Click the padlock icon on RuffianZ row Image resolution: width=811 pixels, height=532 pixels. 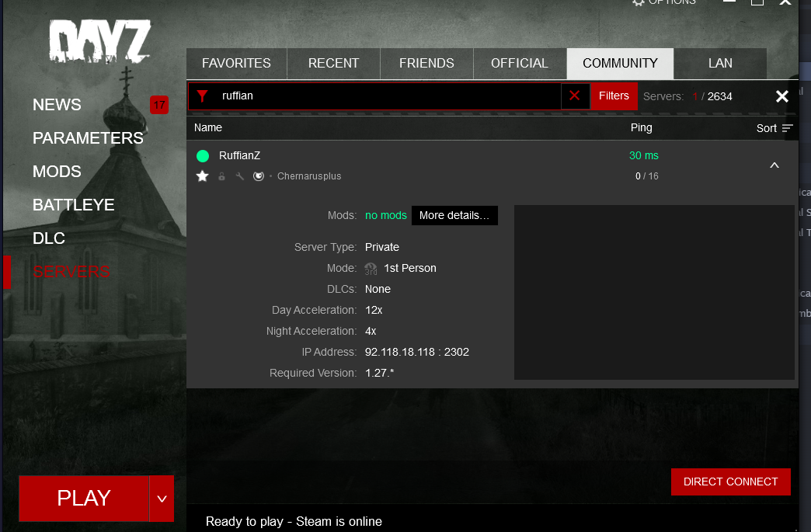tap(221, 176)
